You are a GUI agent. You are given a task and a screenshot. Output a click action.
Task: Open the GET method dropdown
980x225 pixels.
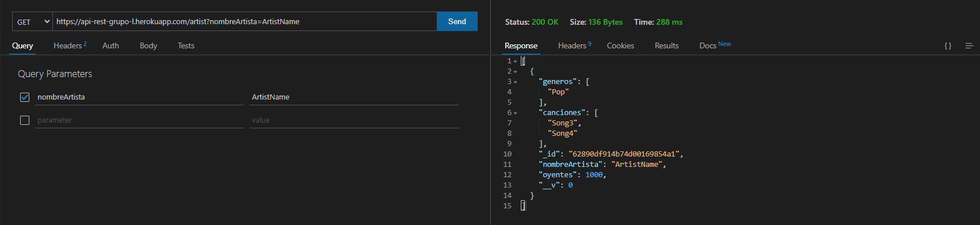32,22
